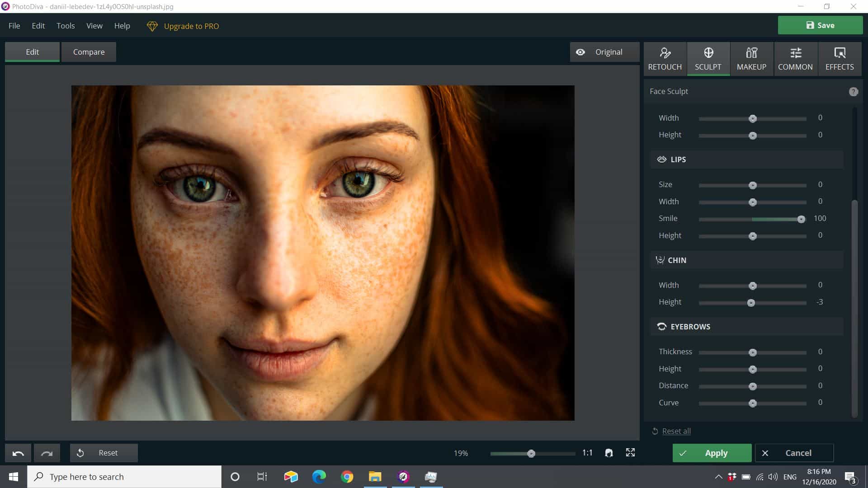Click the Reset all link

676,431
